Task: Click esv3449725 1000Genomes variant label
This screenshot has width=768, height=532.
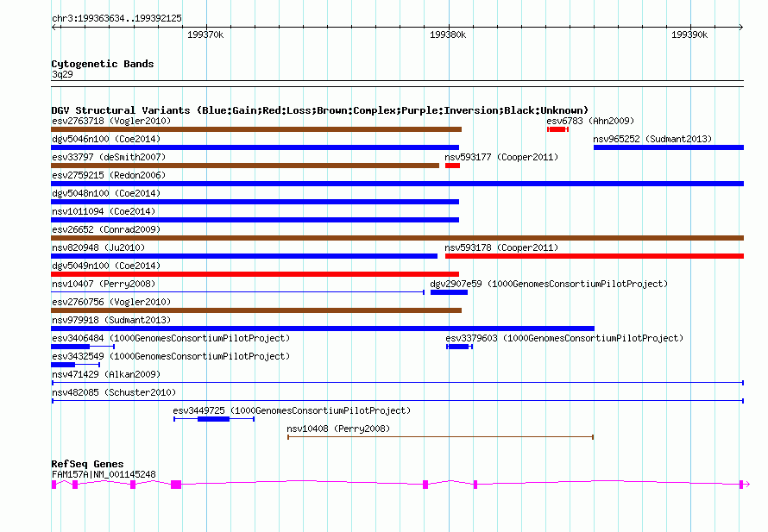Action: click(x=292, y=410)
